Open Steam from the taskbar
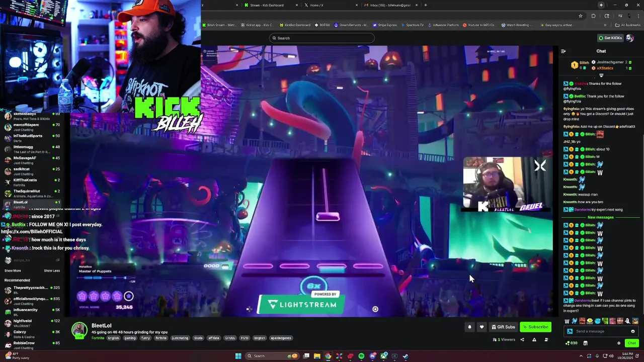 [406, 356]
